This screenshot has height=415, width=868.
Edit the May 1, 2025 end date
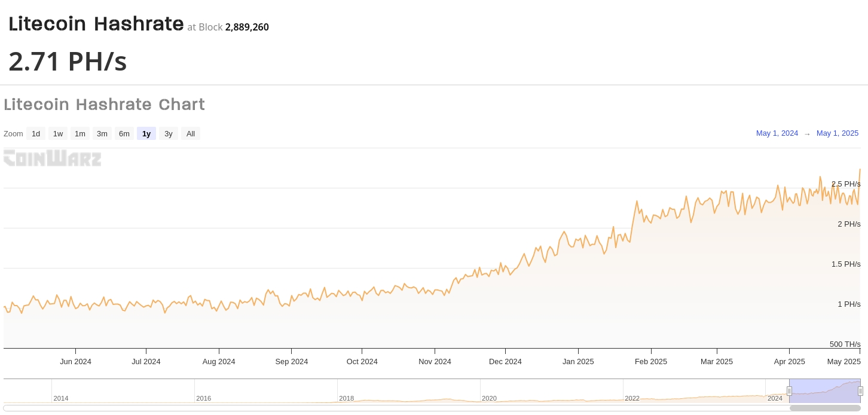coord(838,133)
